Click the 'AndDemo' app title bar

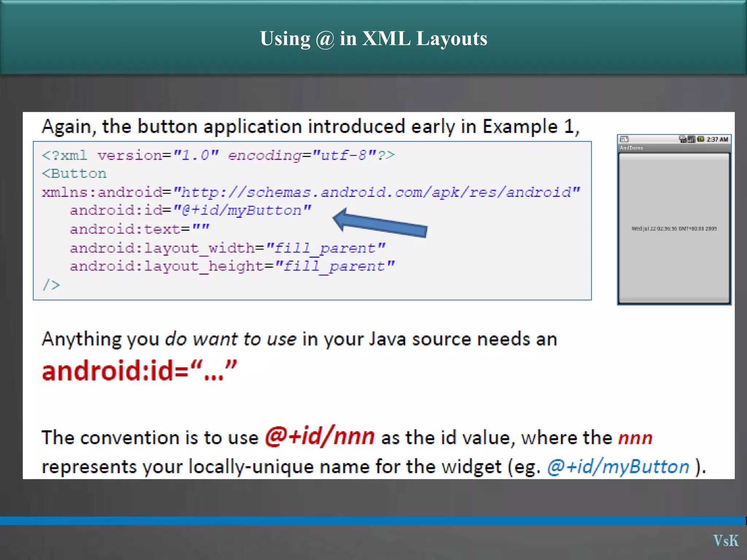coord(674,148)
